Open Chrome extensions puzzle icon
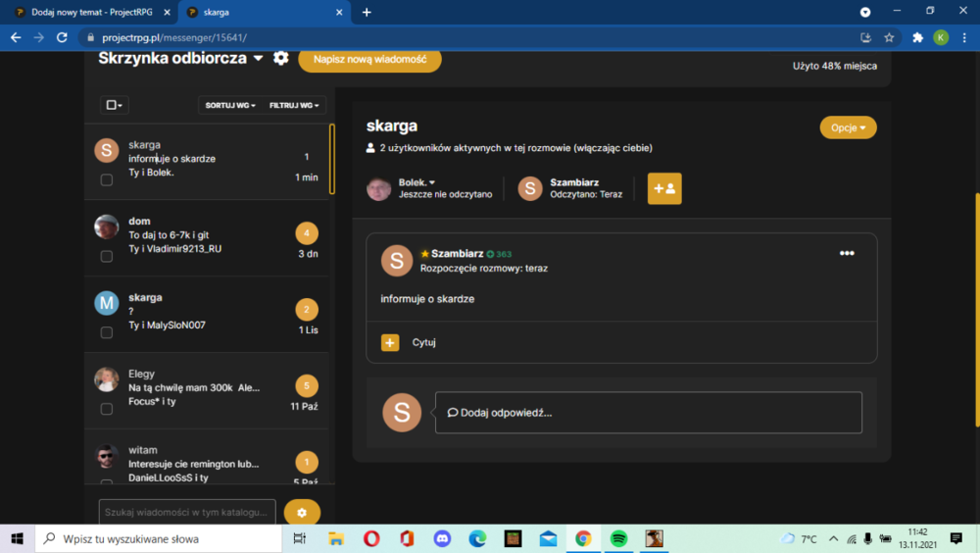 [917, 37]
